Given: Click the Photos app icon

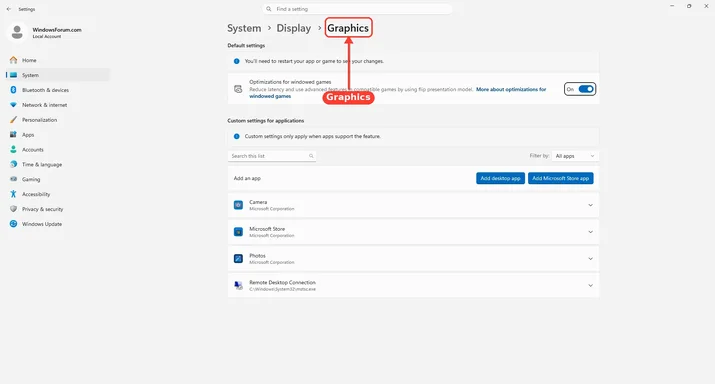Looking at the screenshot, I should [x=238, y=259].
